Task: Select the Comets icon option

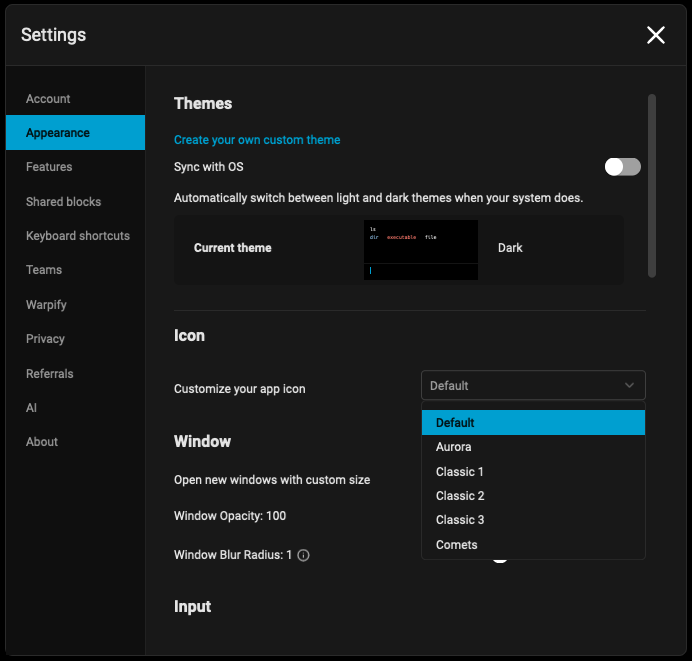Action: [x=456, y=545]
